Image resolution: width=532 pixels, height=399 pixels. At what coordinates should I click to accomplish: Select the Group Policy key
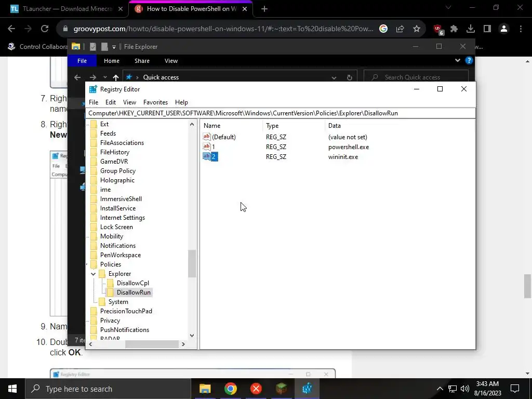click(118, 170)
